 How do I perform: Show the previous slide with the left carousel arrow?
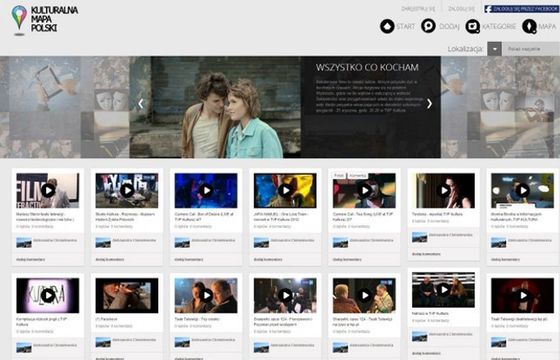pyautogui.click(x=141, y=104)
